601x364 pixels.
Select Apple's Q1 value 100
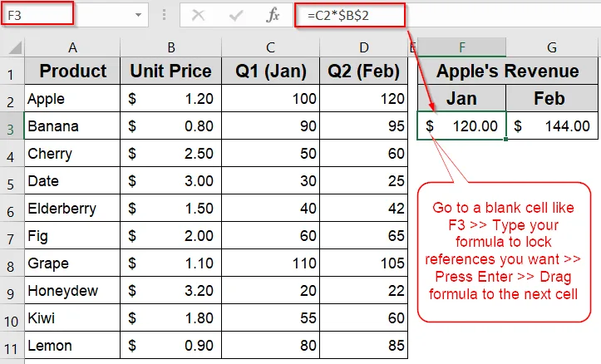(271, 99)
